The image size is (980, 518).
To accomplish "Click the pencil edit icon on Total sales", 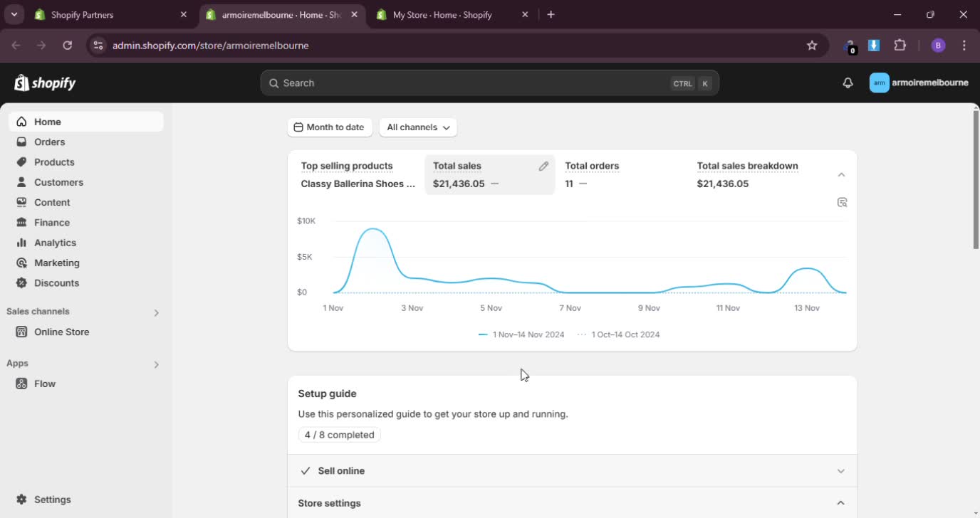I will (543, 166).
